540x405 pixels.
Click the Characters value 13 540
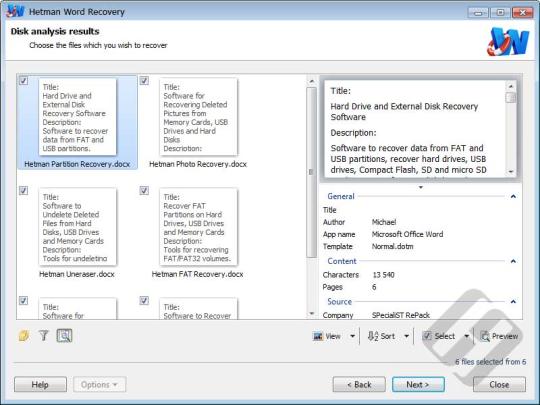click(384, 275)
